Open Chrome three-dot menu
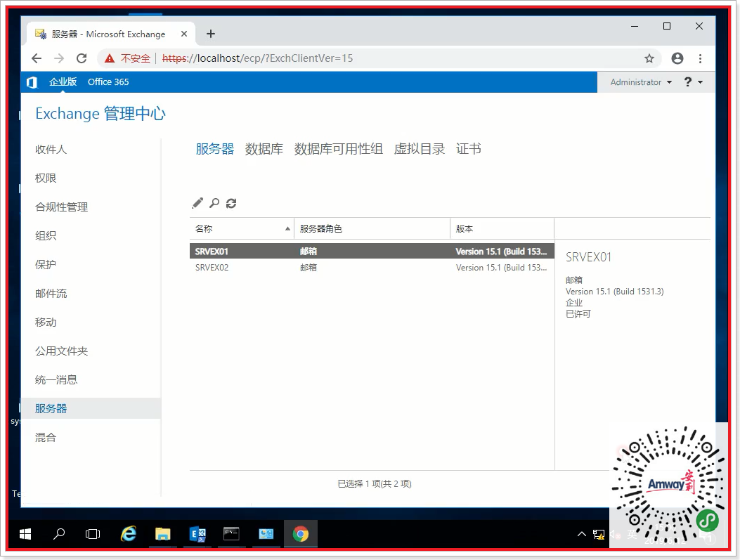 pos(701,58)
